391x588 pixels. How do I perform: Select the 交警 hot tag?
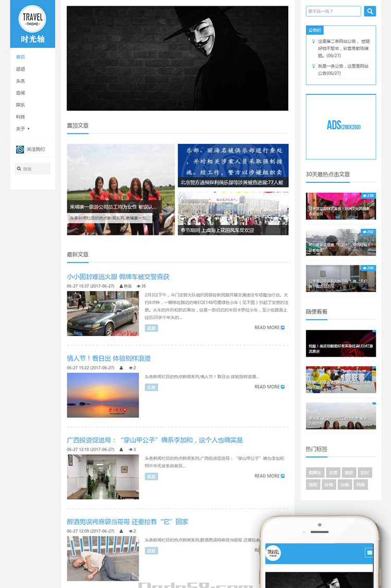click(x=333, y=472)
